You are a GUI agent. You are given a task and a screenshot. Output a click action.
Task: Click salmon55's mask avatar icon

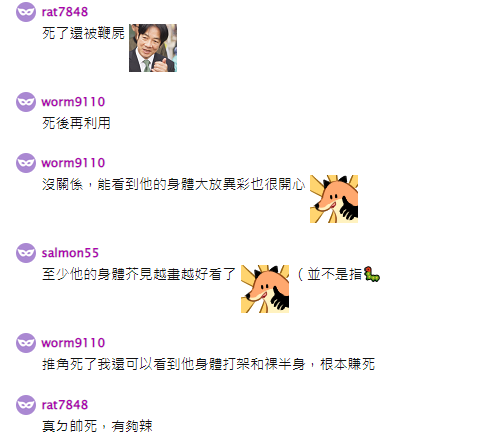(26, 253)
